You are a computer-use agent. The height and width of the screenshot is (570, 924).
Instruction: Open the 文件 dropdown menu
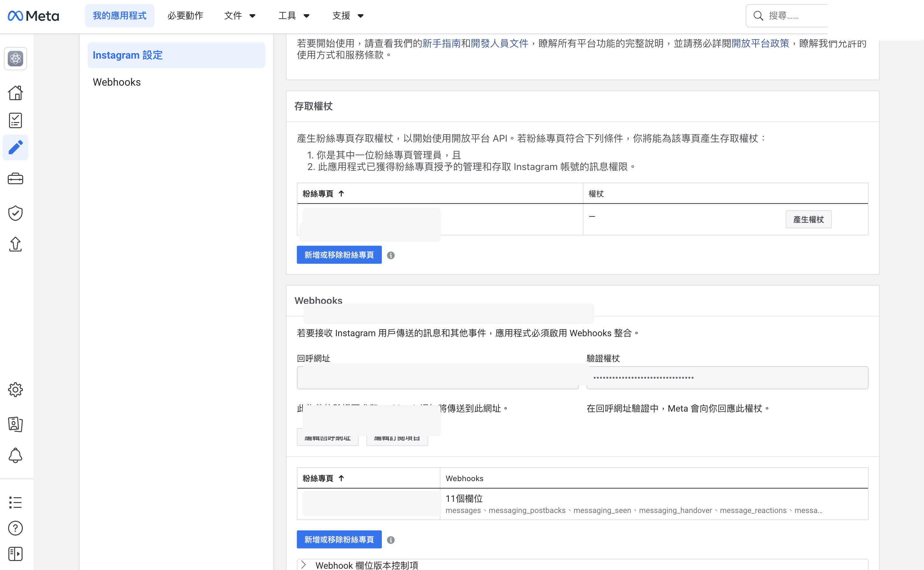240,16
